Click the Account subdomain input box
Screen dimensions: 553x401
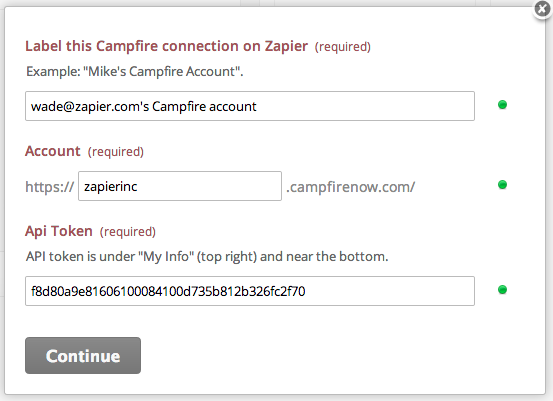pyautogui.click(x=180, y=186)
